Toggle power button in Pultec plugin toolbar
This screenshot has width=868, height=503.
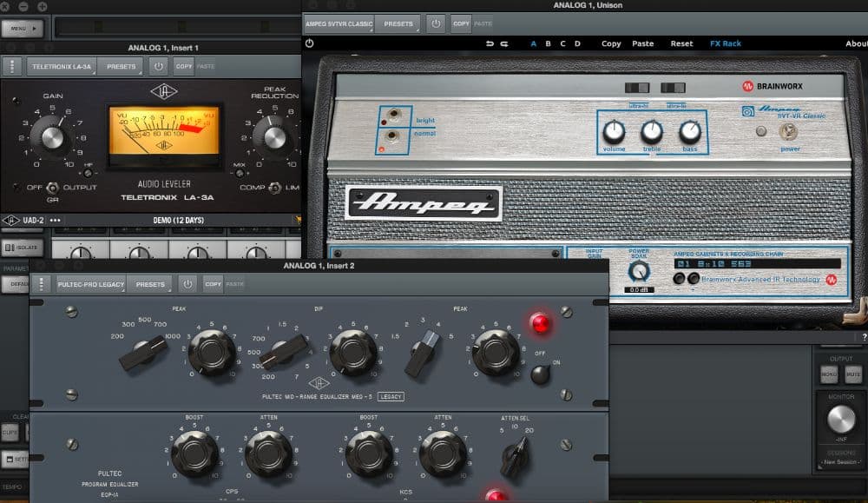click(x=187, y=284)
